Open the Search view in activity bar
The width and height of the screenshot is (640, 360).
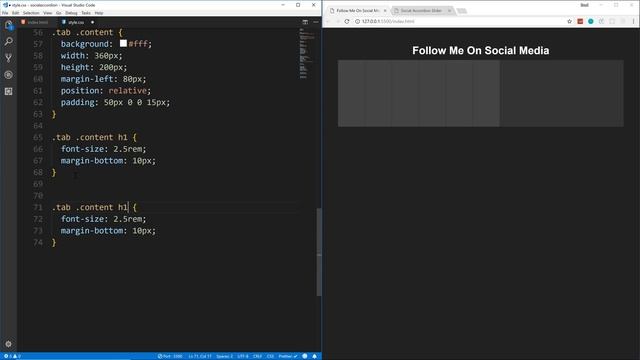coord(9,42)
